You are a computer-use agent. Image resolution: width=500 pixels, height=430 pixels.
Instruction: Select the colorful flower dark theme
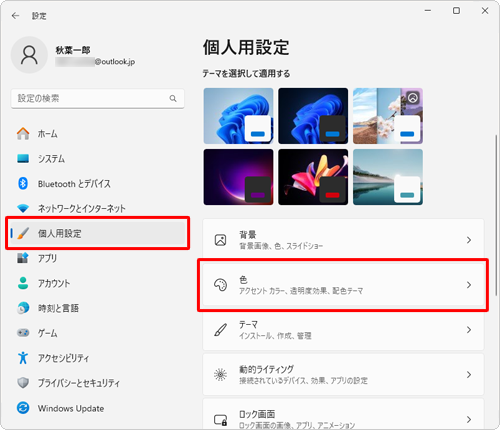click(313, 177)
